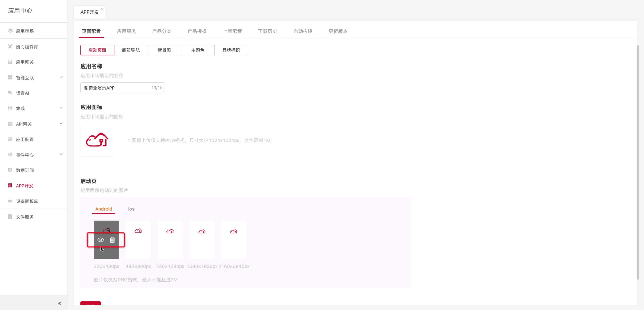This screenshot has height=310, width=644.
Task: Click the 文件服务 sidebar icon
Action: (10, 217)
